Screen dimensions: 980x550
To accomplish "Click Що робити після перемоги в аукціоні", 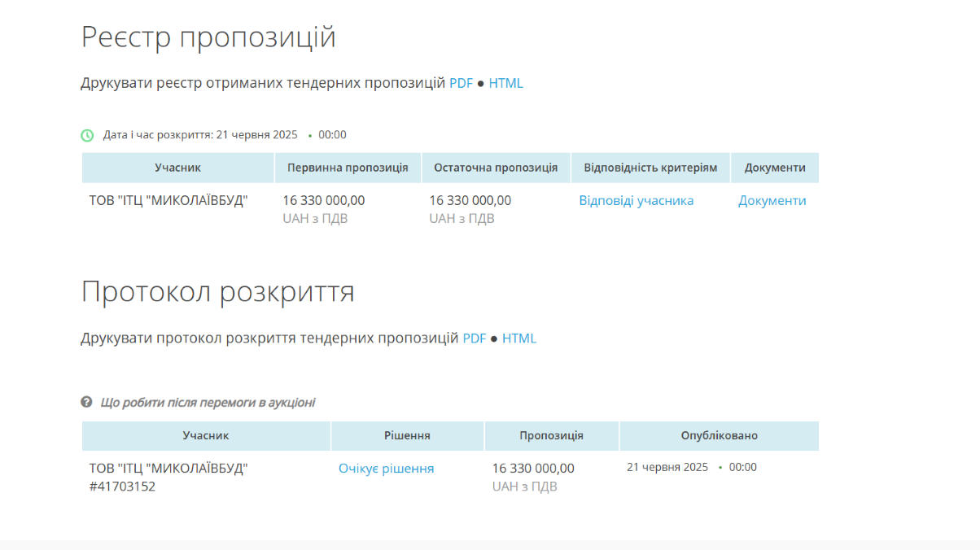I will click(208, 402).
